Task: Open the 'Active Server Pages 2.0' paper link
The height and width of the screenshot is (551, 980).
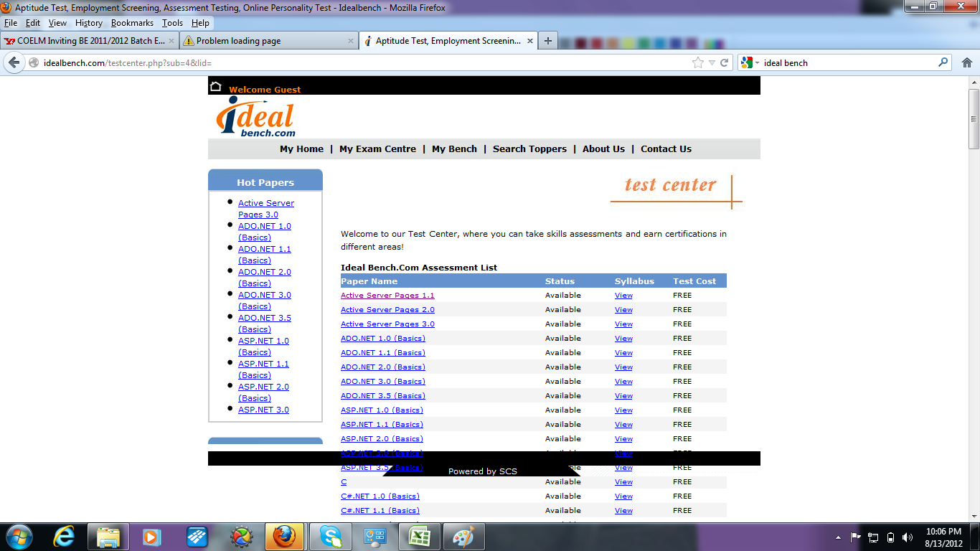Action: [387, 310]
